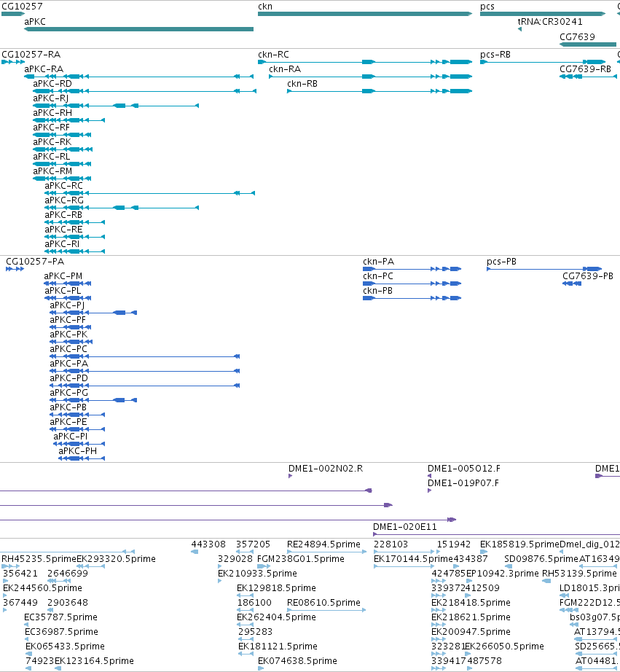Click the aPKC-RB transcript label
Image resolution: width=620 pixels, height=672 pixels.
coord(63,215)
